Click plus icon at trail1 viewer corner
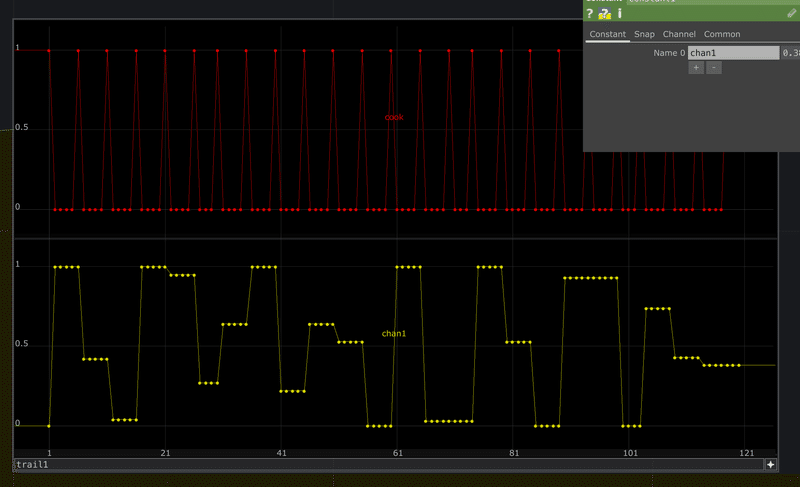This screenshot has width=800, height=487. click(770, 465)
